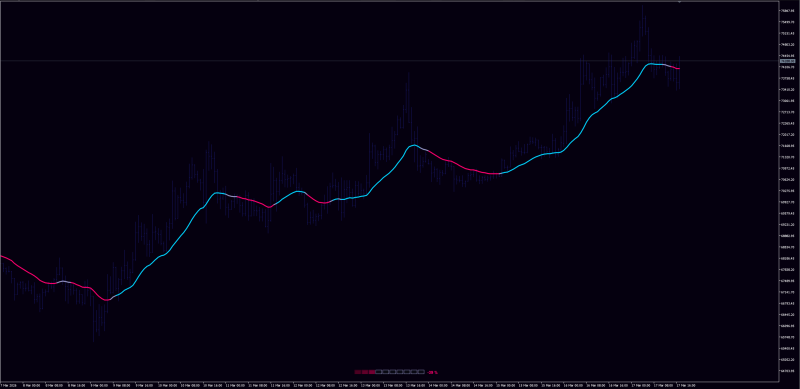
Task: Click the chart shift triangle marker at top
Action: pos(680,3)
